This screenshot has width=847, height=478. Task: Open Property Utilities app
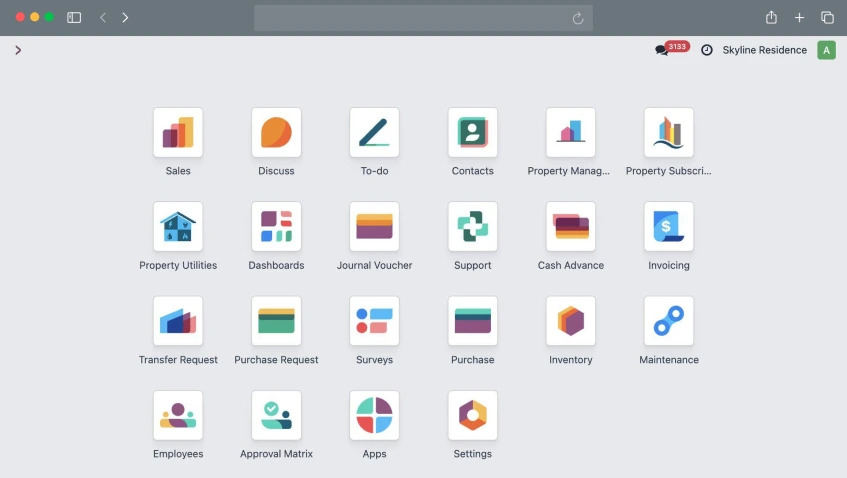point(178,227)
